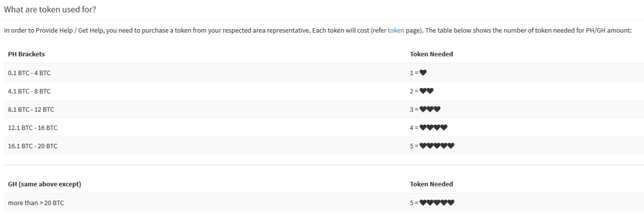The width and height of the screenshot is (644, 216).
Task: Select the more than > 20 BTC row
Action: click(324, 202)
